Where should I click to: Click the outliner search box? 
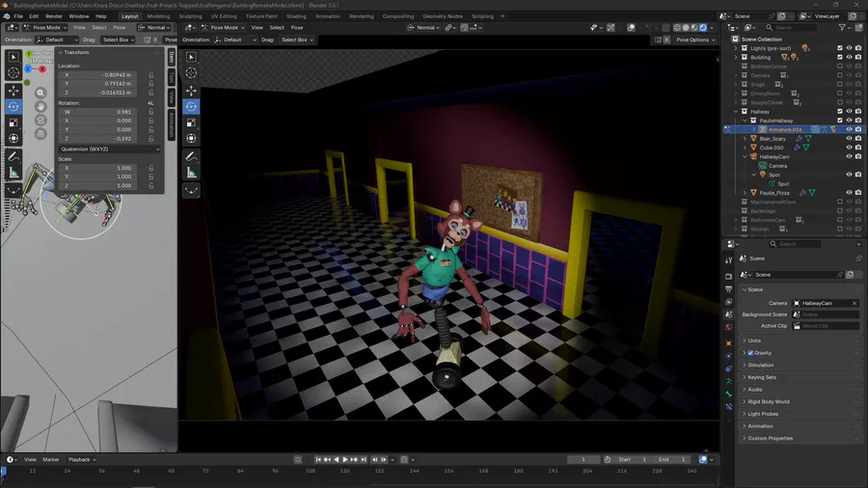pos(791,27)
